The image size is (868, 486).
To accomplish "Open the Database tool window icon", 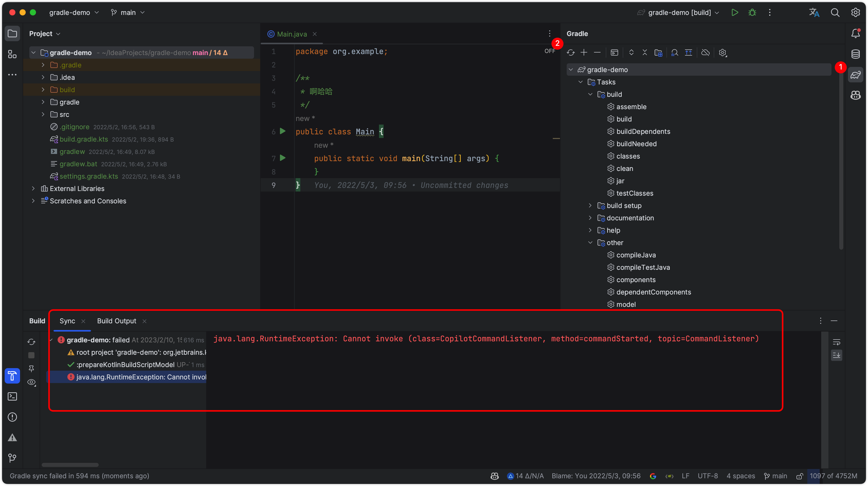I will click(855, 54).
